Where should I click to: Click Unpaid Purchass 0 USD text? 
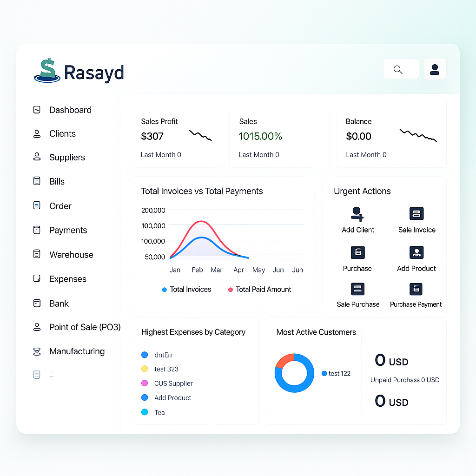click(405, 380)
